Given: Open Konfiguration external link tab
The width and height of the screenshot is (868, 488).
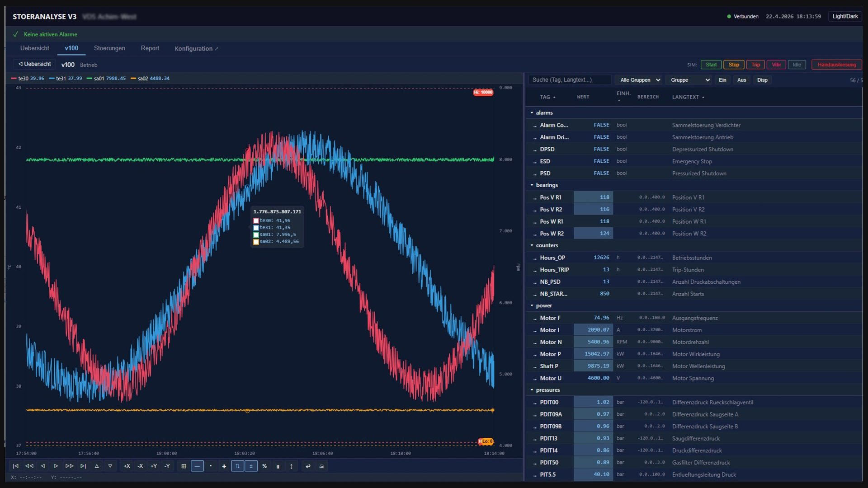Looking at the screenshot, I should [x=196, y=48].
